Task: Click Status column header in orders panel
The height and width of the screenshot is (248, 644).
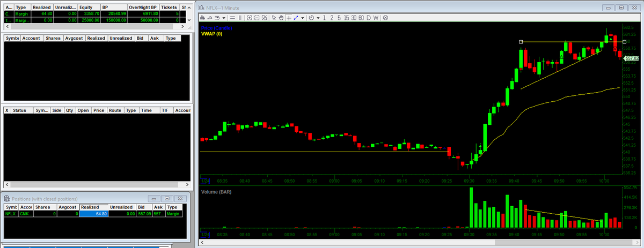Action: 21,110
